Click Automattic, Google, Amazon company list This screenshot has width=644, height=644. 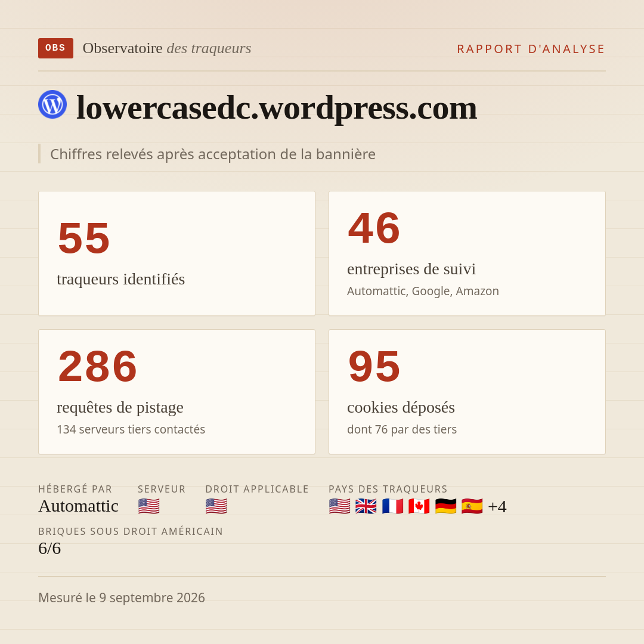click(x=423, y=291)
